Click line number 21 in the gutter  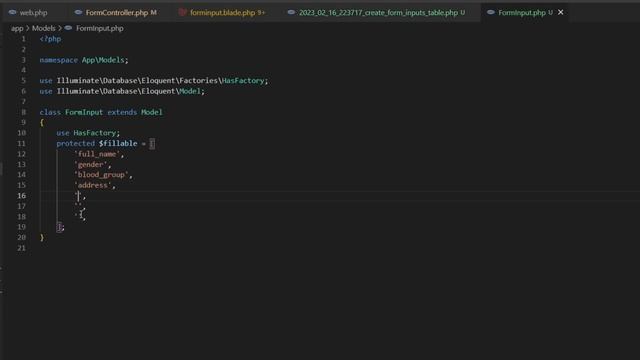[22, 248]
